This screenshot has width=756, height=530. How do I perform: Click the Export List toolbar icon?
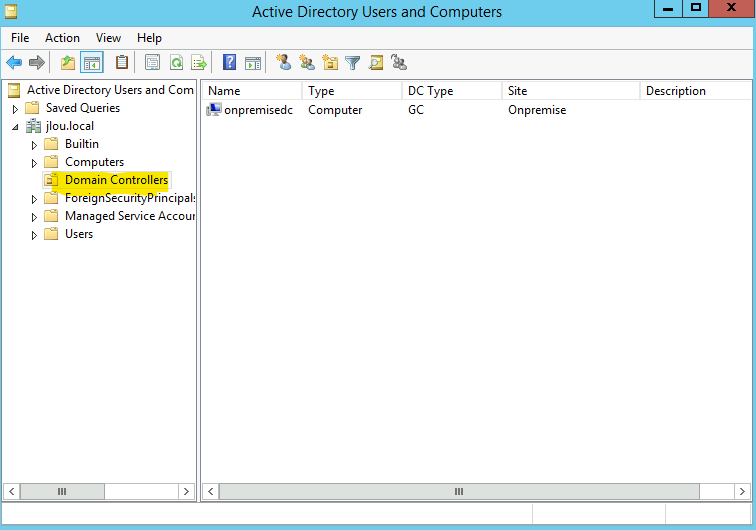coord(199,62)
